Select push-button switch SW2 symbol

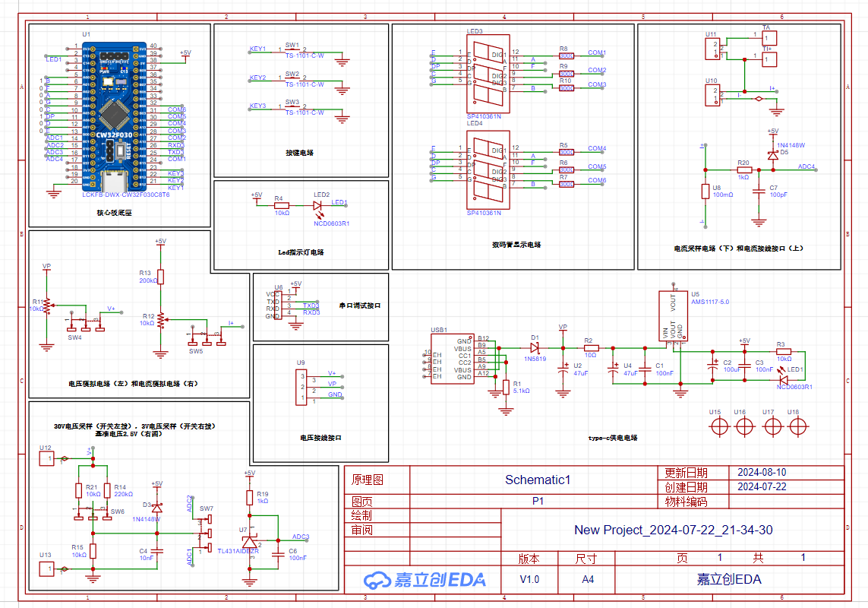[x=292, y=79]
